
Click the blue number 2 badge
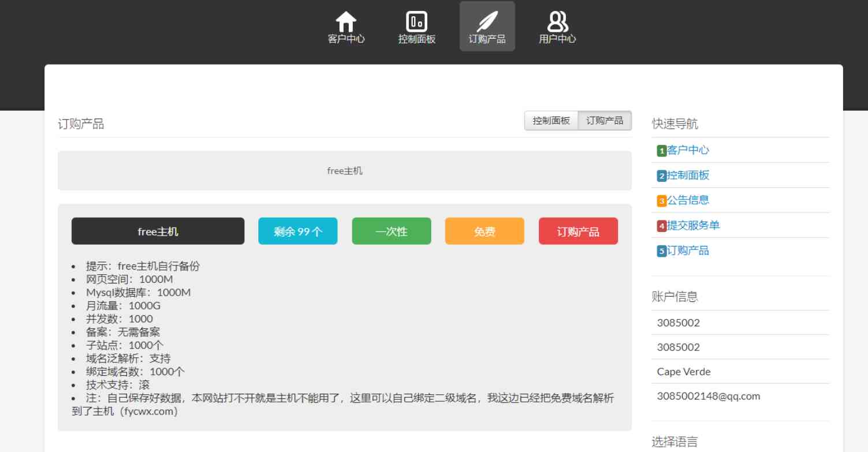(662, 176)
